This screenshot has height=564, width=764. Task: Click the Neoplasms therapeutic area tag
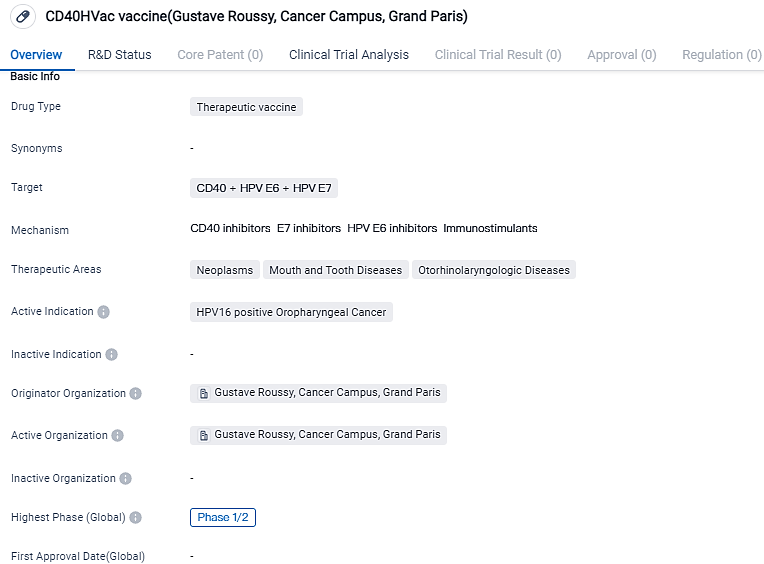tap(224, 270)
